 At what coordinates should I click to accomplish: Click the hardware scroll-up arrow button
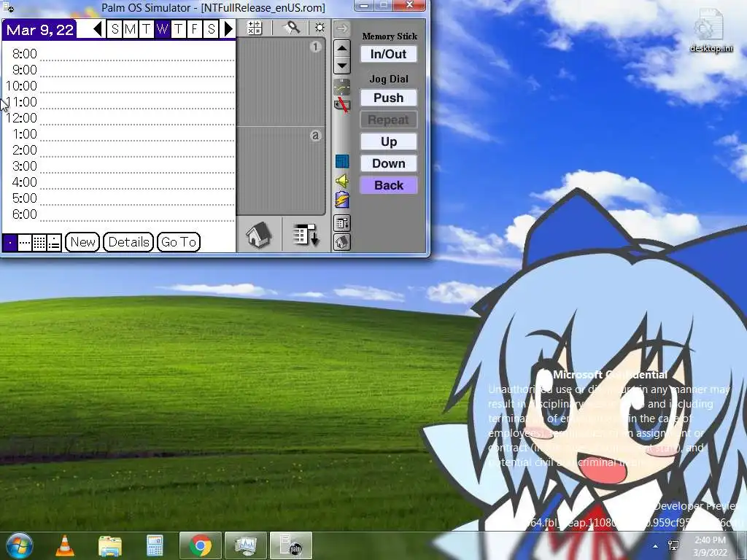coord(341,47)
